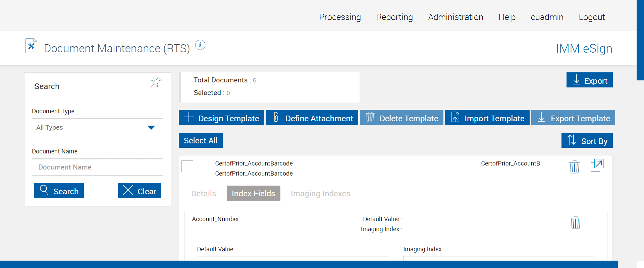
Task: Click Import Template button
Action: tap(487, 118)
